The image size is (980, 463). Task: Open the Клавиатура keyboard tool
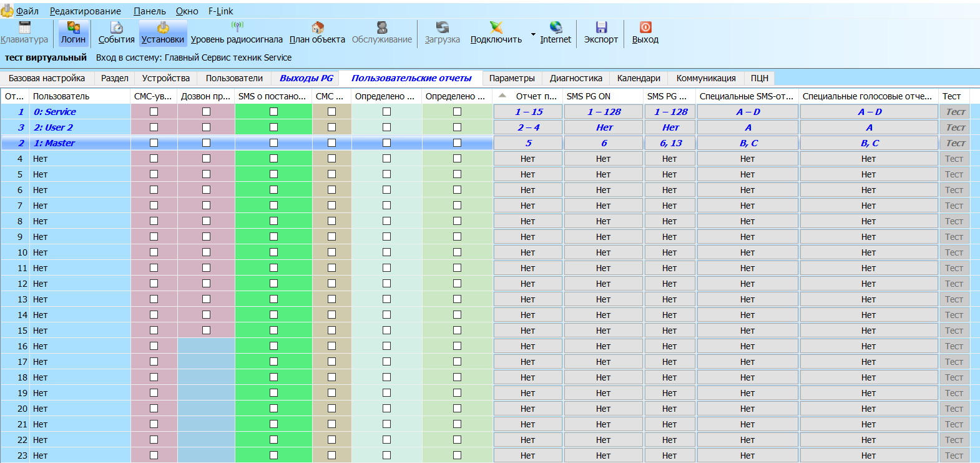(24, 32)
